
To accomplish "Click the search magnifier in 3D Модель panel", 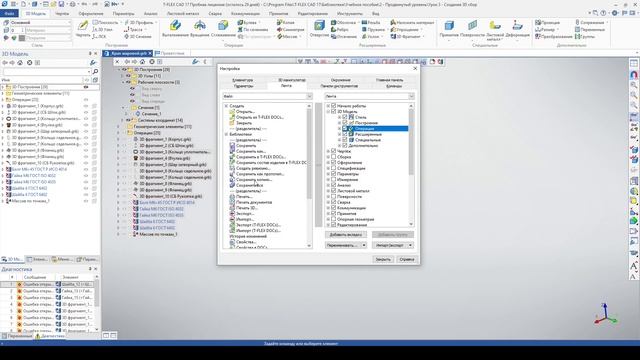I will (x=95, y=71).
